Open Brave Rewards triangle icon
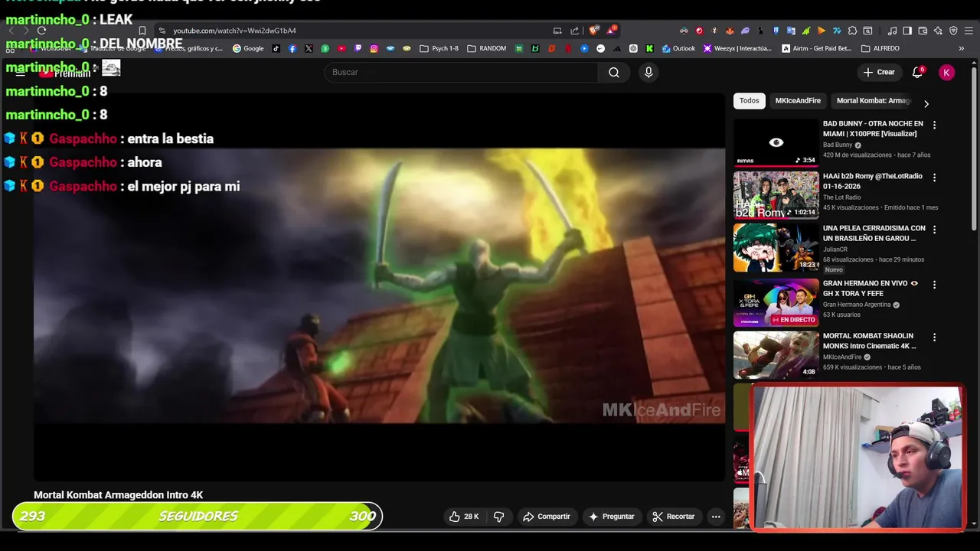This screenshot has height=551, width=980. tap(611, 31)
